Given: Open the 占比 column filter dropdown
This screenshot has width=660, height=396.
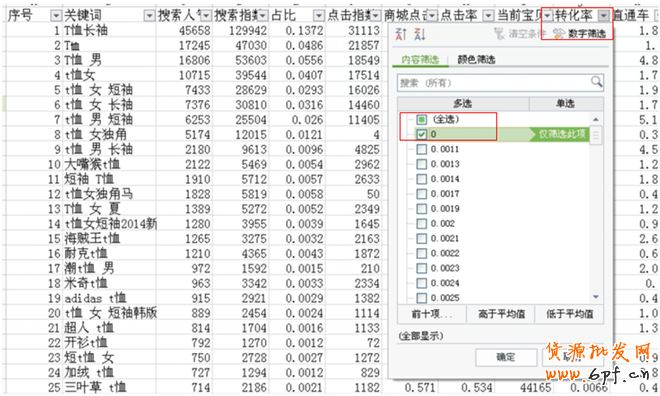Looking at the screenshot, I should point(319,16).
